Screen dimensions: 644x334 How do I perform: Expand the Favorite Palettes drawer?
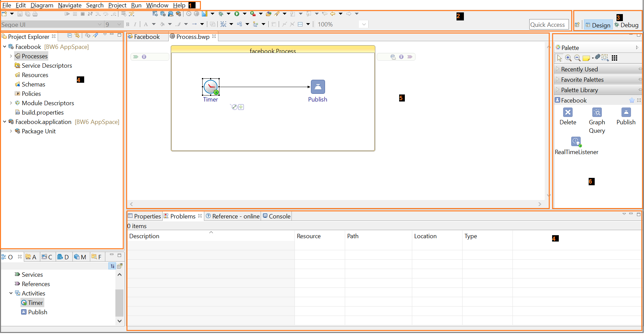pos(598,80)
